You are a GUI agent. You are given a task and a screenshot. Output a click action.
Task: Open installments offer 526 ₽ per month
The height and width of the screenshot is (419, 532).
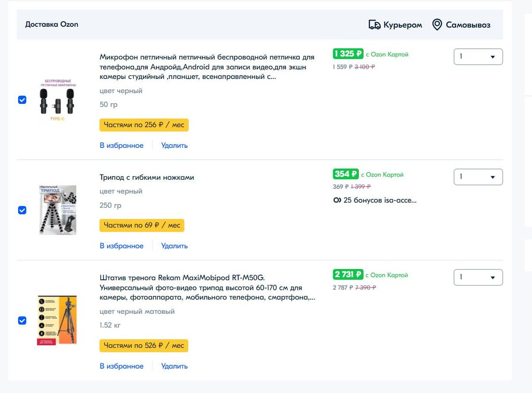(144, 345)
